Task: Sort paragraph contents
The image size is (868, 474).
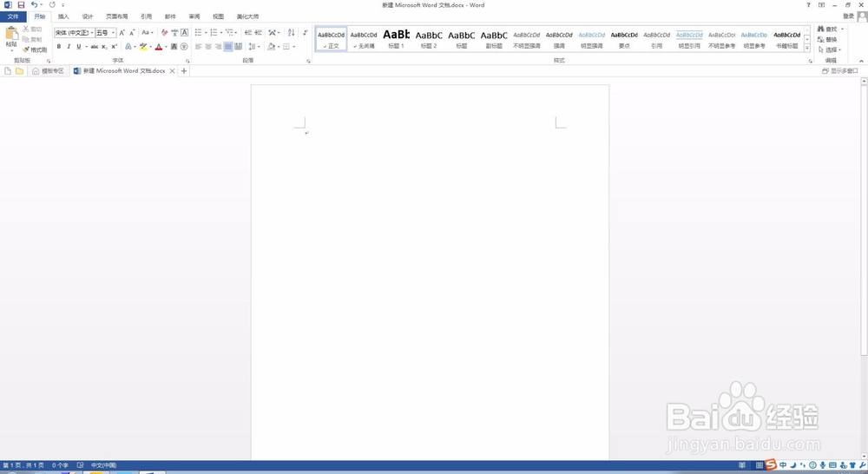Action: pos(291,33)
